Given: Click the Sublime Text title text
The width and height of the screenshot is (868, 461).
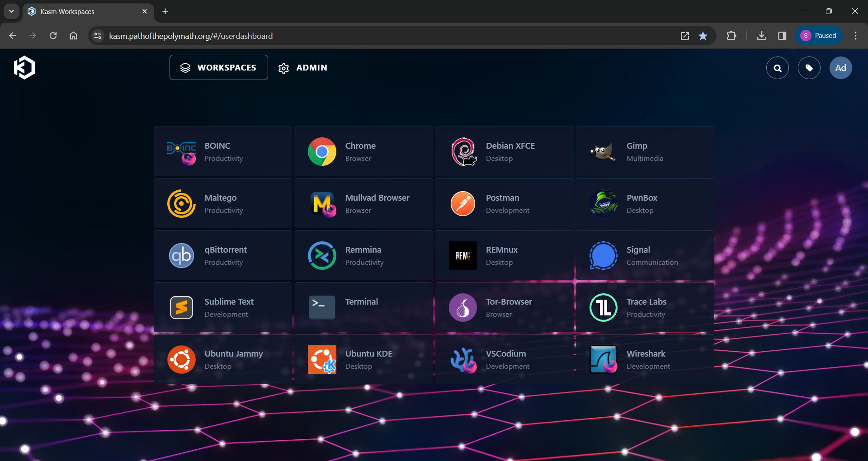Looking at the screenshot, I should (229, 302).
